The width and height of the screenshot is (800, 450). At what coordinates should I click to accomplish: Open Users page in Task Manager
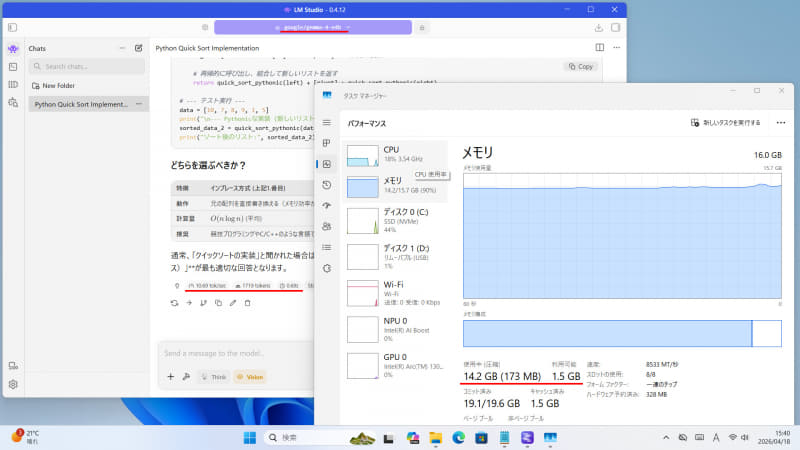tap(327, 227)
